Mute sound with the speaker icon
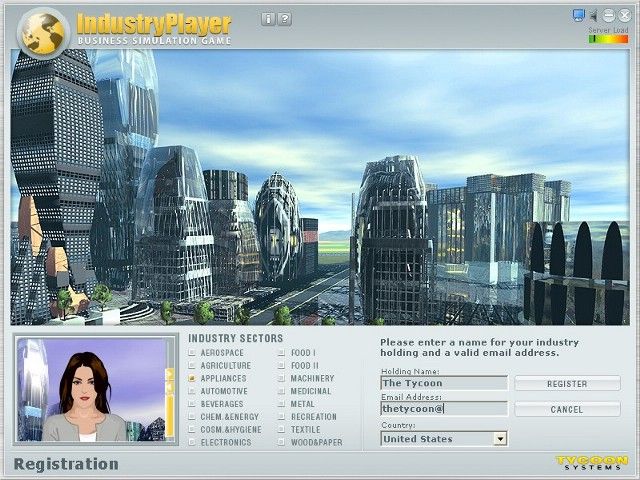This screenshot has width=640, height=480. tap(593, 15)
